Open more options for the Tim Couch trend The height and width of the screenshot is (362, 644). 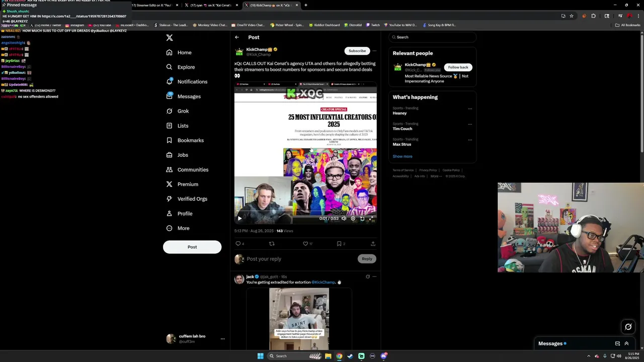tap(470, 124)
